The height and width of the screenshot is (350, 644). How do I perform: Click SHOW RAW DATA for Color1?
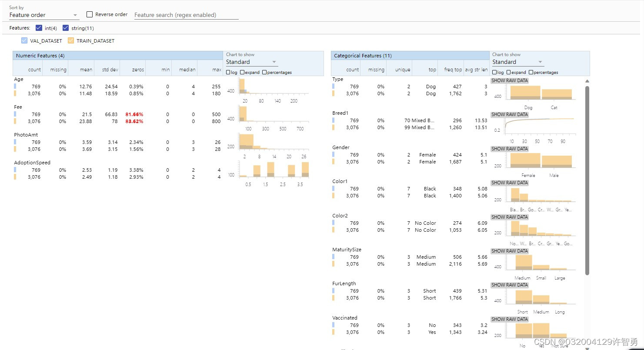pyautogui.click(x=510, y=183)
